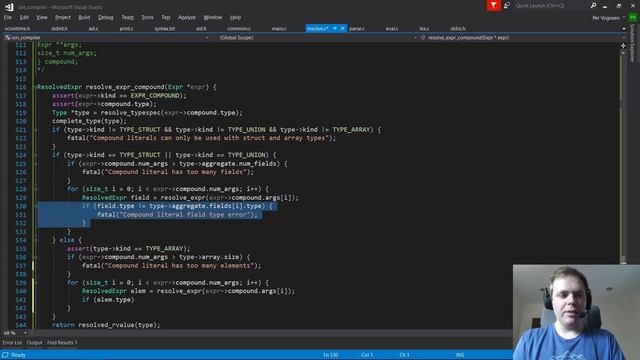Screen dimensions: 640x360
Task: Collapse the for loop at line 528
Action: pyautogui.click(x=35, y=189)
